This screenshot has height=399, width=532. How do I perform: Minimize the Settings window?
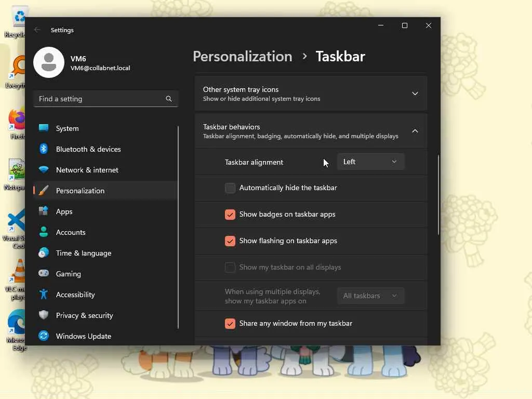pyautogui.click(x=381, y=25)
